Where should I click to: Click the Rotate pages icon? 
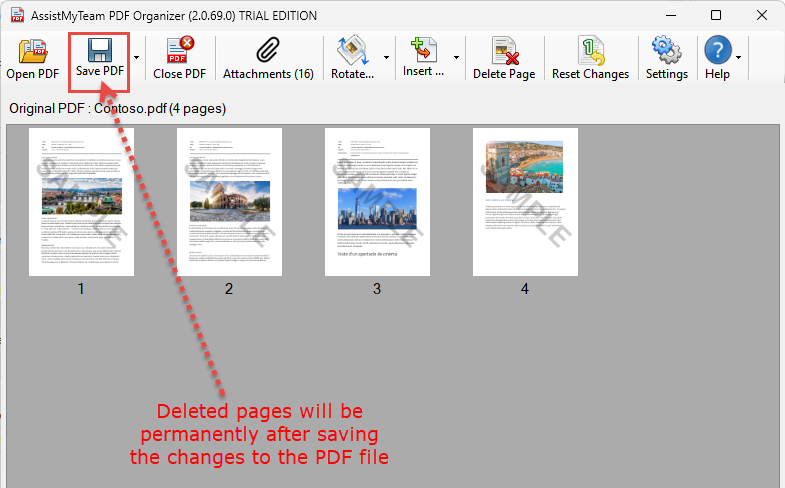tap(352, 52)
